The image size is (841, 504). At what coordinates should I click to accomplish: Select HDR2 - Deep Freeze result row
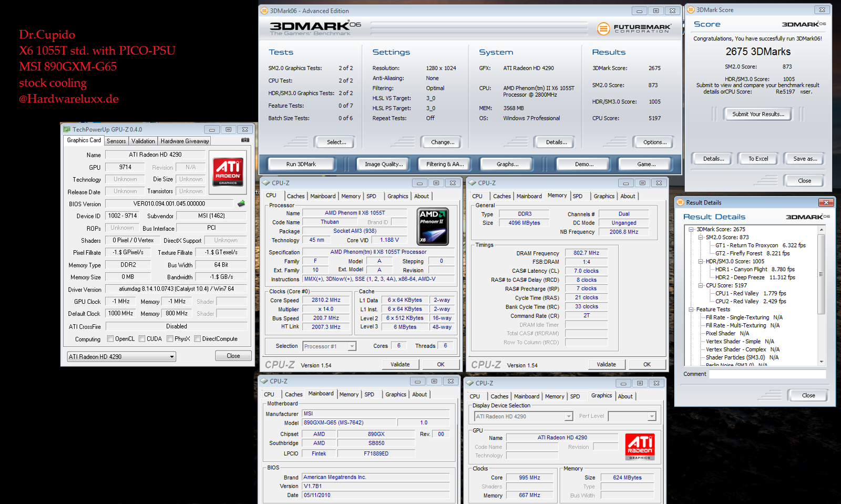tap(755, 277)
